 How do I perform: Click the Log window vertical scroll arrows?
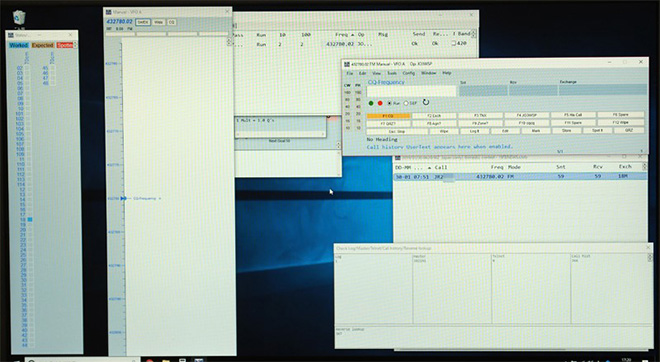[x=643, y=167]
